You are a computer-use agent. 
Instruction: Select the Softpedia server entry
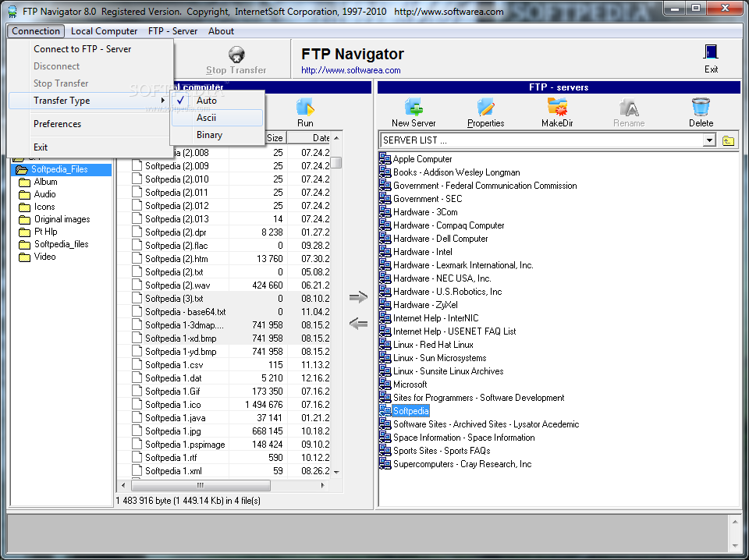click(x=411, y=410)
